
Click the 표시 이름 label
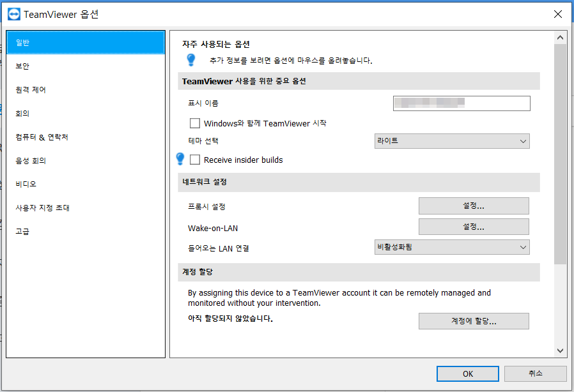(203, 103)
